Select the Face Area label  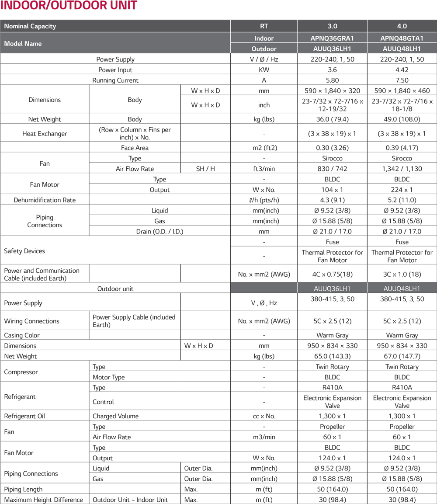tap(135, 148)
